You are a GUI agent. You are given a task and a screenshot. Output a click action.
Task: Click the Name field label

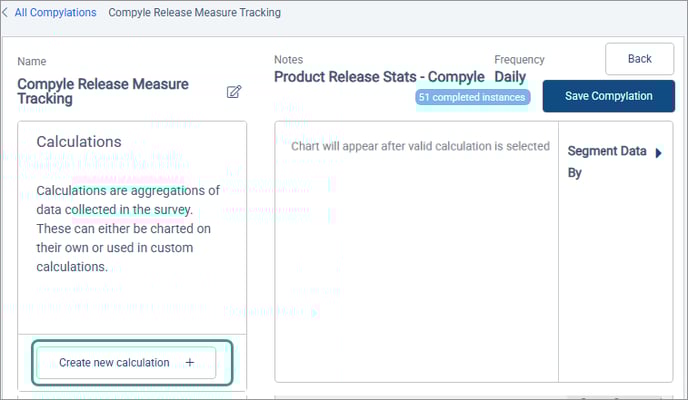pyautogui.click(x=32, y=62)
